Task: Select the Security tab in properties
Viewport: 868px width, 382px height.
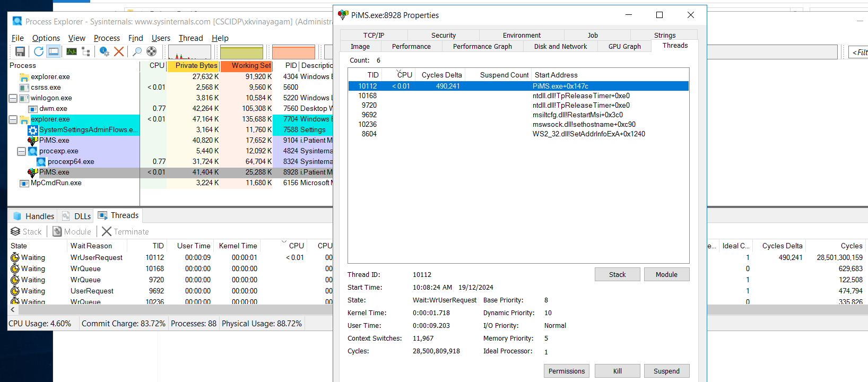Action: pos(444,35)
